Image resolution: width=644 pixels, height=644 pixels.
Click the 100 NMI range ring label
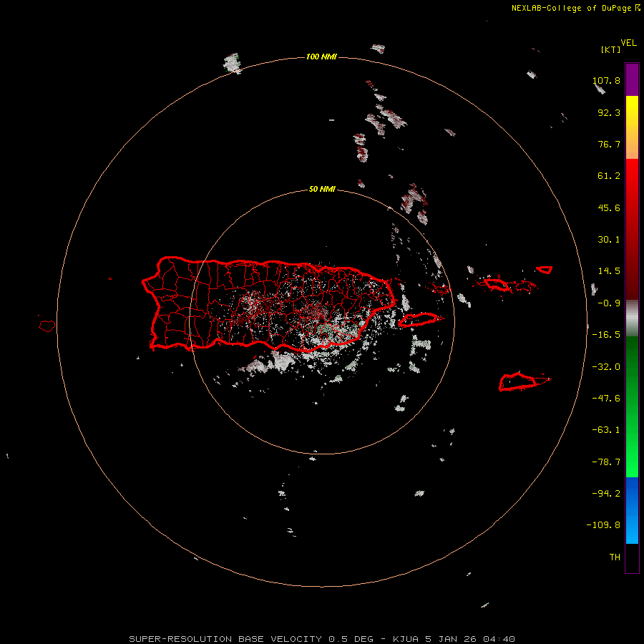pos(321,57)
